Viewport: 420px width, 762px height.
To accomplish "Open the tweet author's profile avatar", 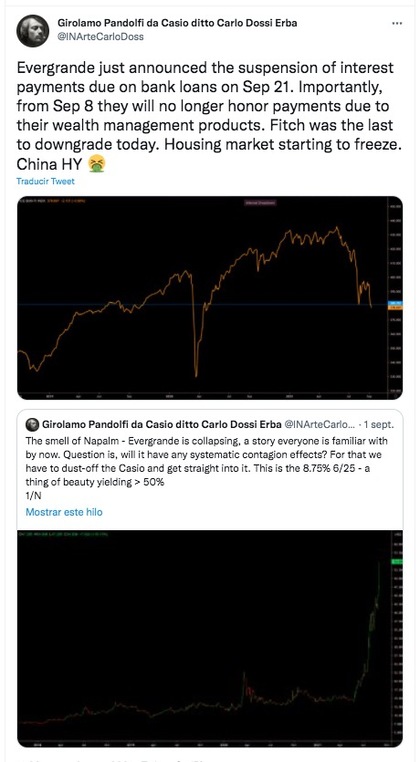I will pos(33,31).
